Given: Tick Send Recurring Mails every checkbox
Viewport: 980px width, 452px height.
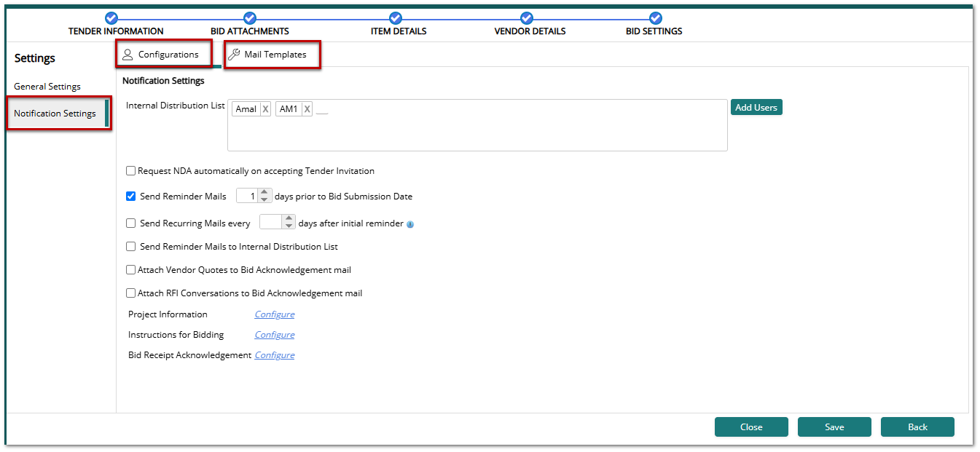Looking at the screenshot, I should click(131, 223).
